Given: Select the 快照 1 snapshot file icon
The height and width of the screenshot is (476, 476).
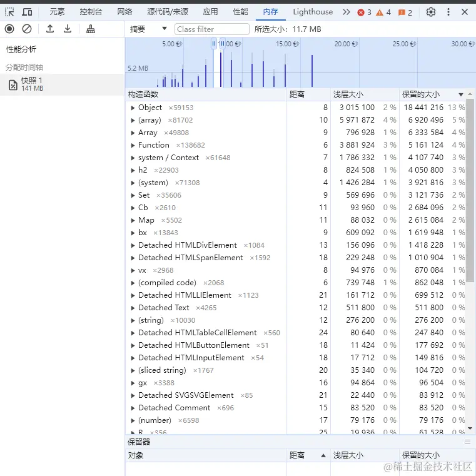Looking at the screenshot, I should click(x=13, y=85).
